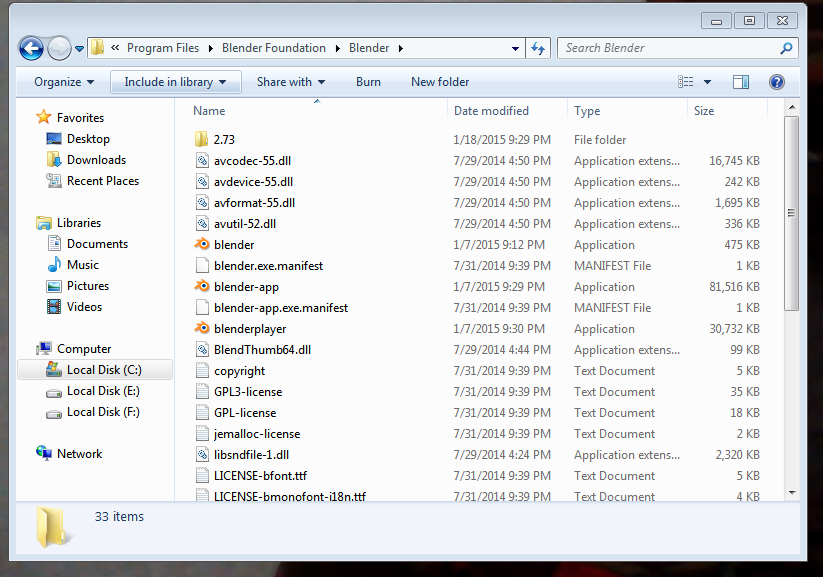This screenshot has width=823, height=577.
Task: Select blender-app.exe.manifest file icon
Action: coord(202,307)
